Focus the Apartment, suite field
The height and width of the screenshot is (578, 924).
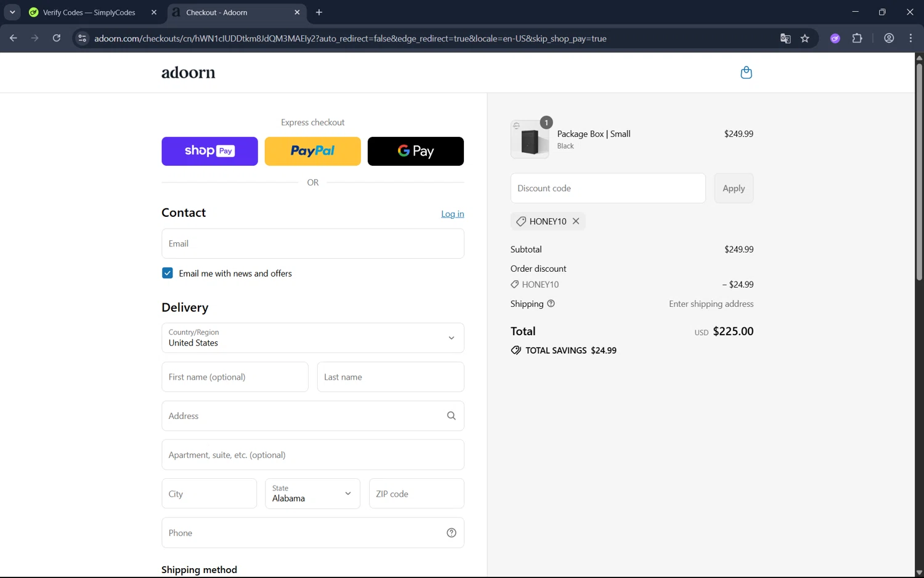tap(313, 455)
